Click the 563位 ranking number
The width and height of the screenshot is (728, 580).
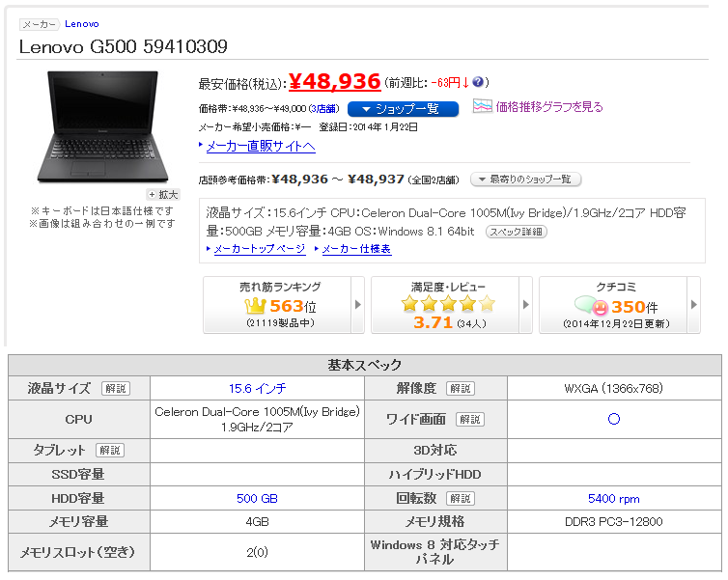click(x=293, y=306)
